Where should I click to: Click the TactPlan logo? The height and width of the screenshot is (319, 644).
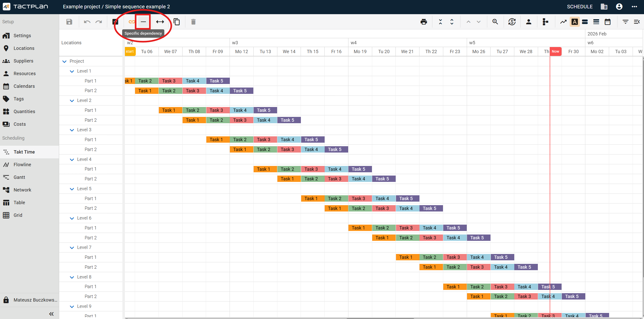25,7
